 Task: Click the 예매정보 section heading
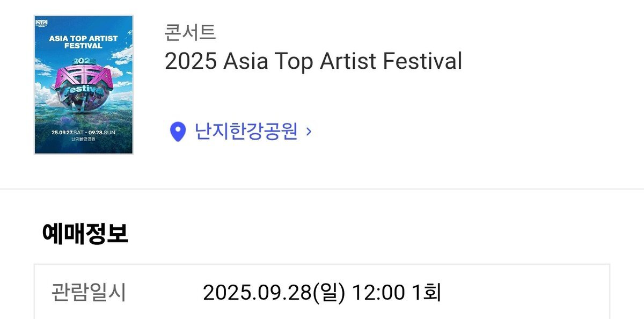click(85, 235)
